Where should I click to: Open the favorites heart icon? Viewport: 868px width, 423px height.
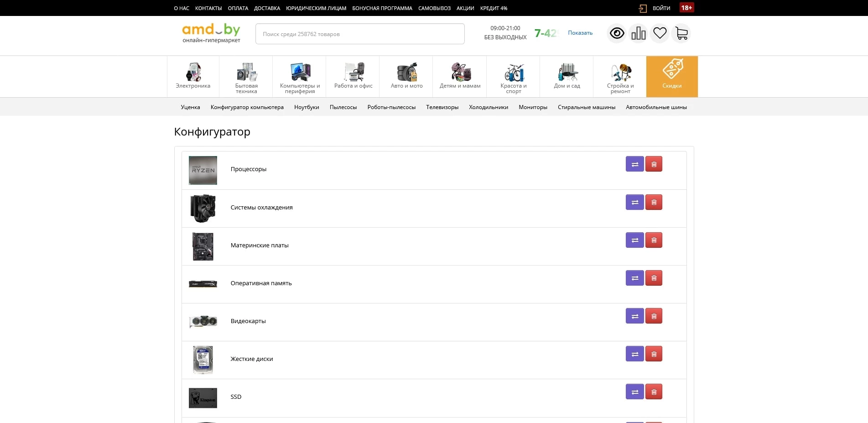tap(660, 33)
